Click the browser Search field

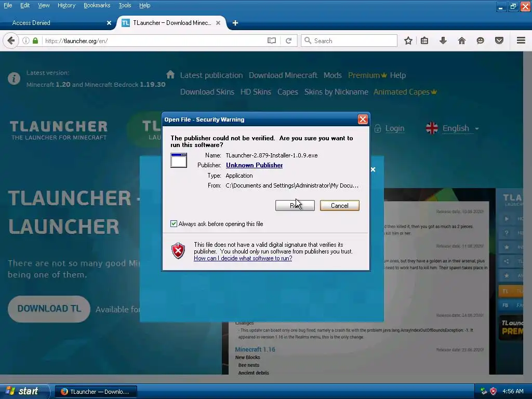tap(349, 41)
